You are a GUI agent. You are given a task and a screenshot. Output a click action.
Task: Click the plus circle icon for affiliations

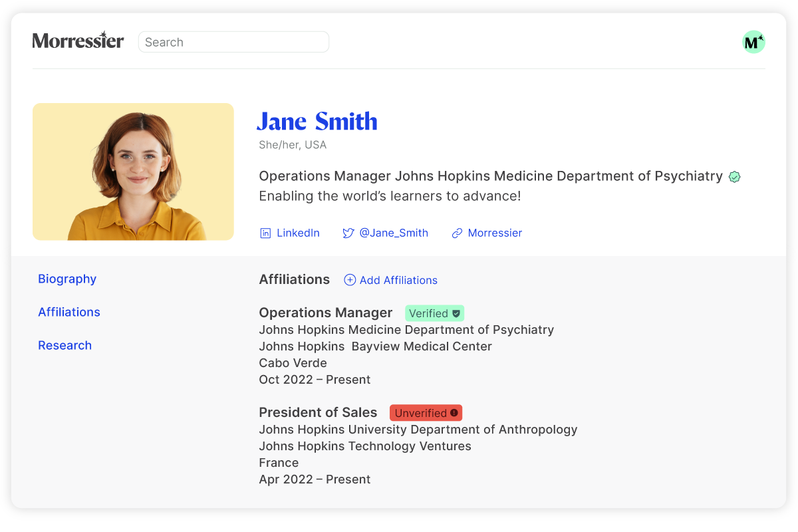click(x=350, y=280)
